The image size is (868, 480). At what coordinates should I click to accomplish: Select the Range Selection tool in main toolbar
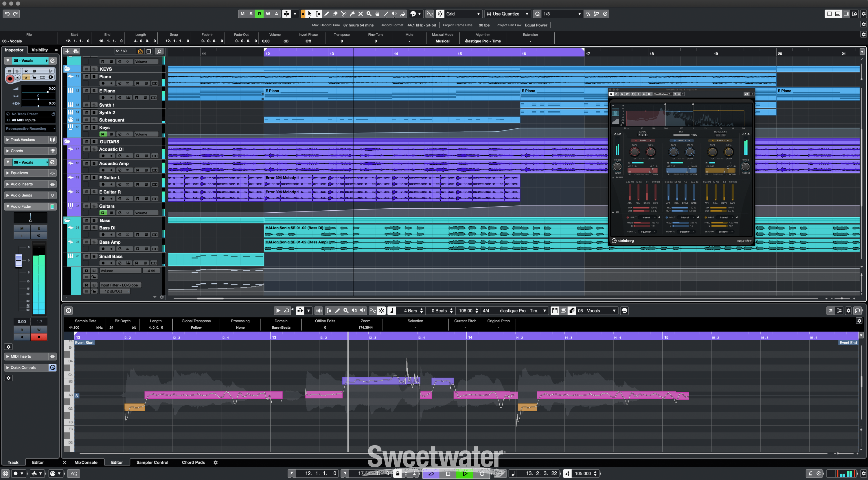pyautogui.click(x=318, y=14)
